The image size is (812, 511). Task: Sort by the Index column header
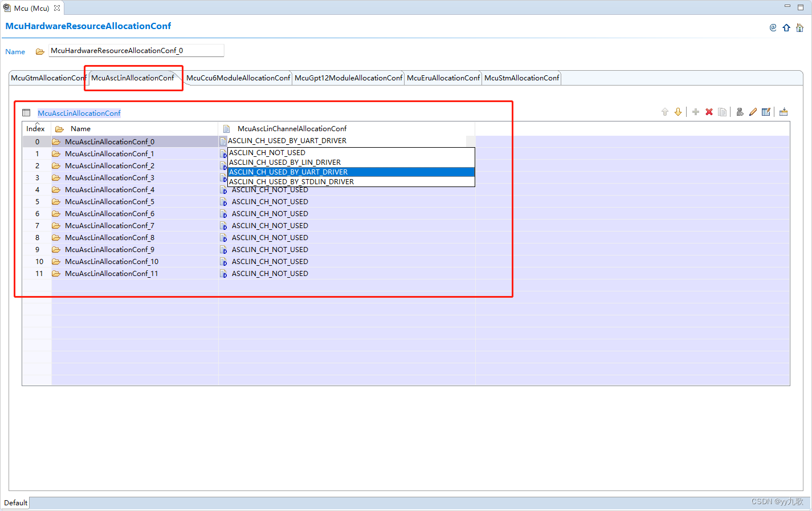click(36, 129)
